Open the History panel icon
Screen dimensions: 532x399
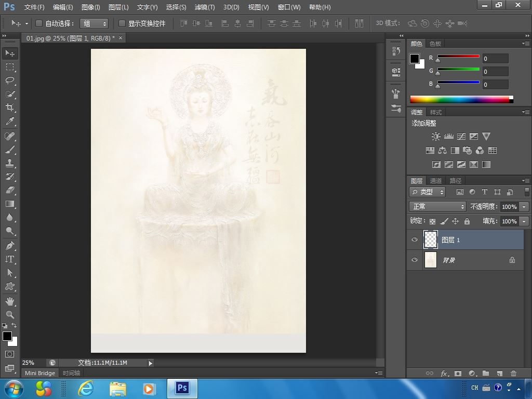396,51
